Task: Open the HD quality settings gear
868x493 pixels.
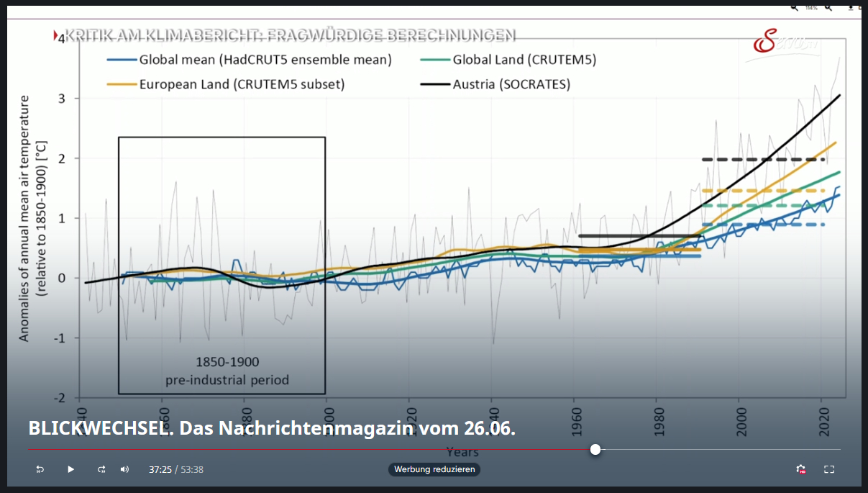Action: click(x=800, y=469)
